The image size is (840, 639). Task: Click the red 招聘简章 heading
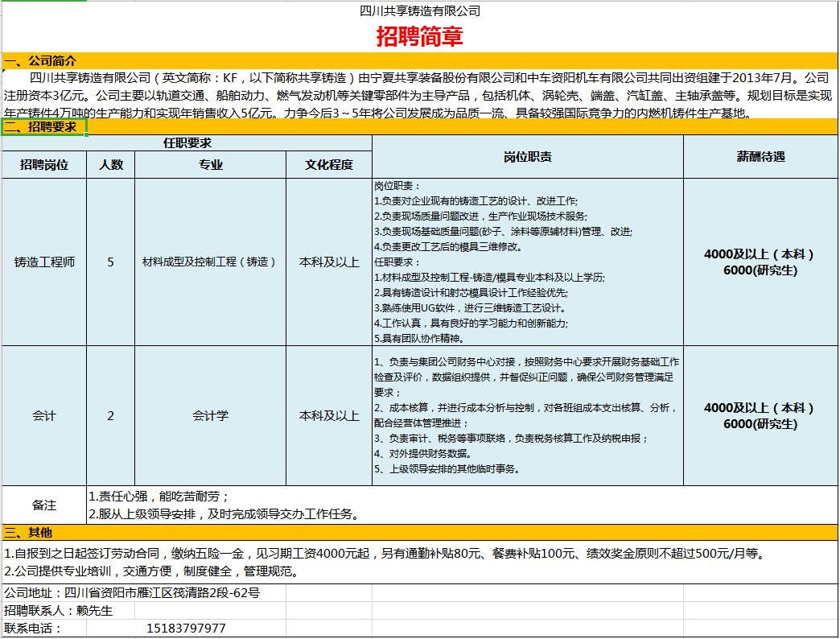[419, 37]
